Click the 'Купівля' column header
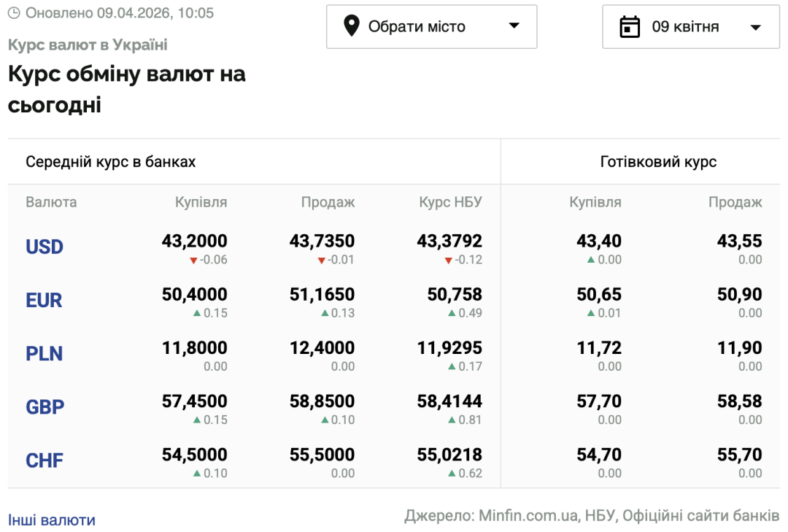Image resolution: width=788 pixels, height=532 pixels. tap(201, 202)
